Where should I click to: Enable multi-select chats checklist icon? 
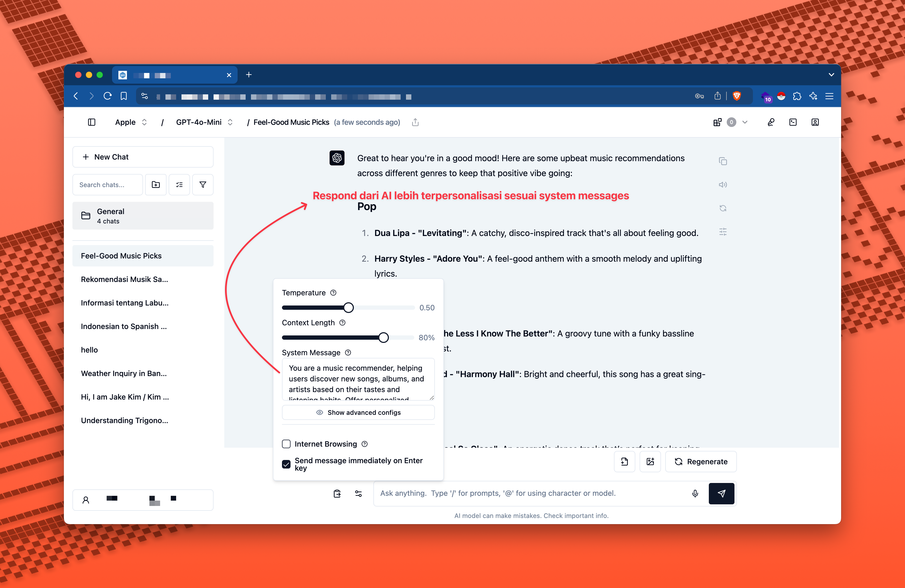[180, 185]
